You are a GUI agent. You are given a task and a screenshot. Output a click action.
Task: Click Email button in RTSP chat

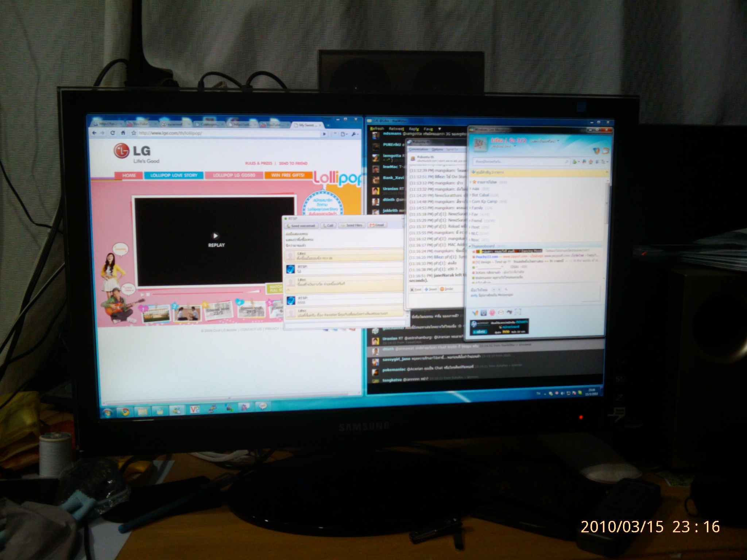click(x=377, y=225)
